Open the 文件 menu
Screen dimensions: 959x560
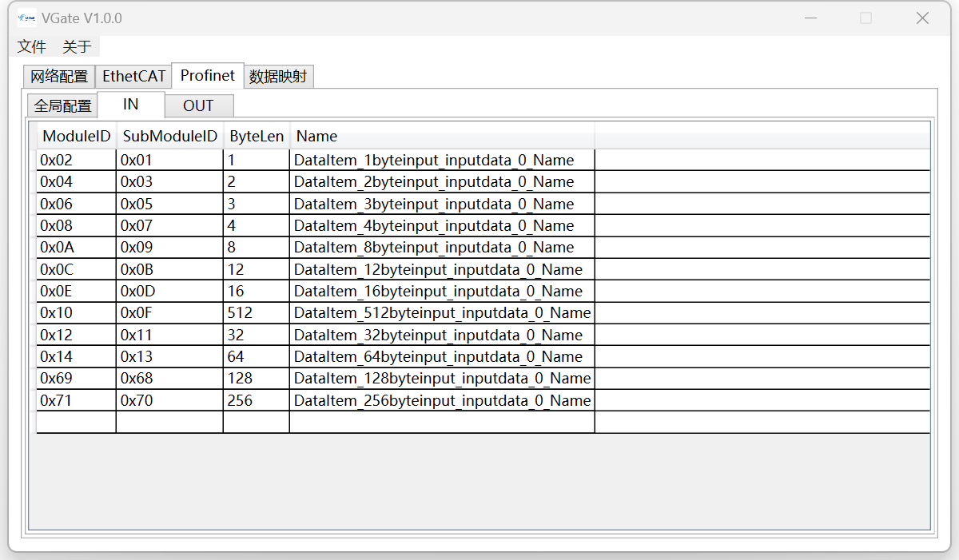pos(32,47)
